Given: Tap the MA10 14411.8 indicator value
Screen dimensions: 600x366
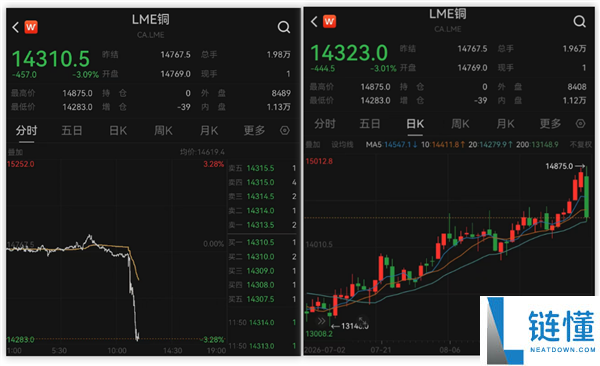Looking at the screenshot, I should pyautogui.click(x=443, y=145).
